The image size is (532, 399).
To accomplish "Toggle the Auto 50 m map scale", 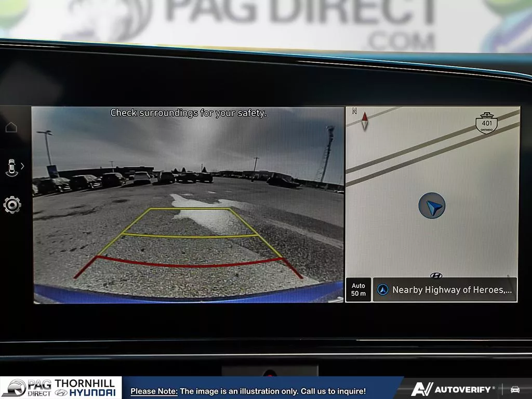I will coord(358,289).
